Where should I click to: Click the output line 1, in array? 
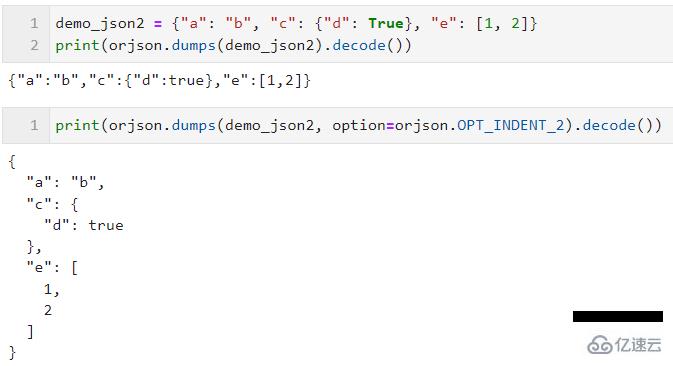point(52,290)
